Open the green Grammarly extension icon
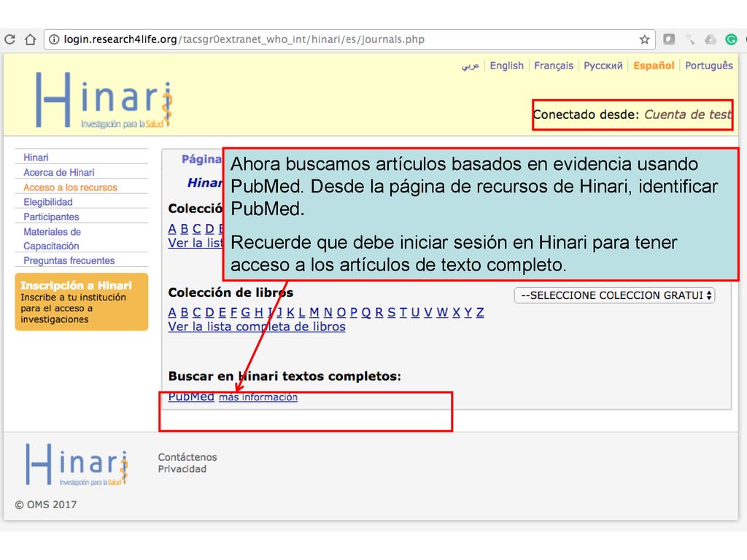 point(731,39)
